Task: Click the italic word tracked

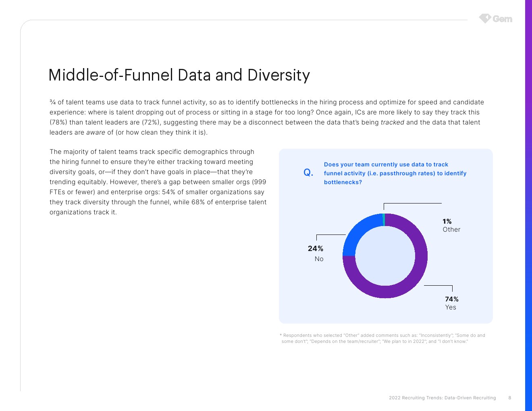Action: 392,122
